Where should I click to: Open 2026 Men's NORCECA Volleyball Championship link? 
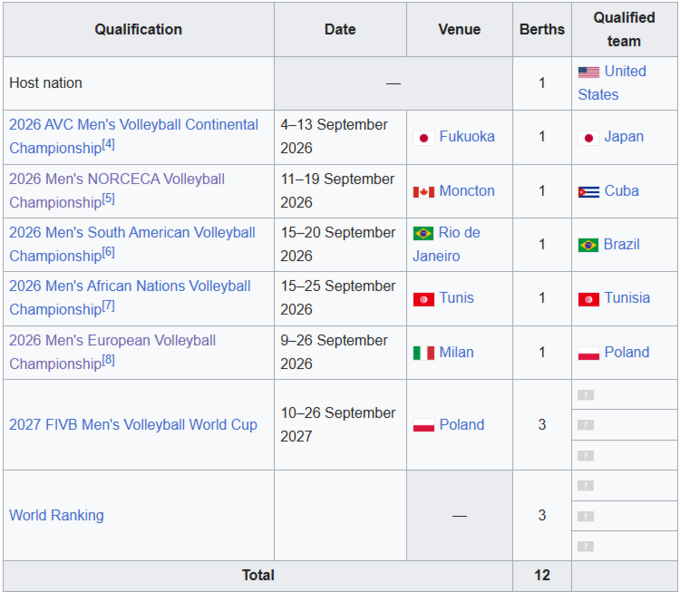coord(117,190)
